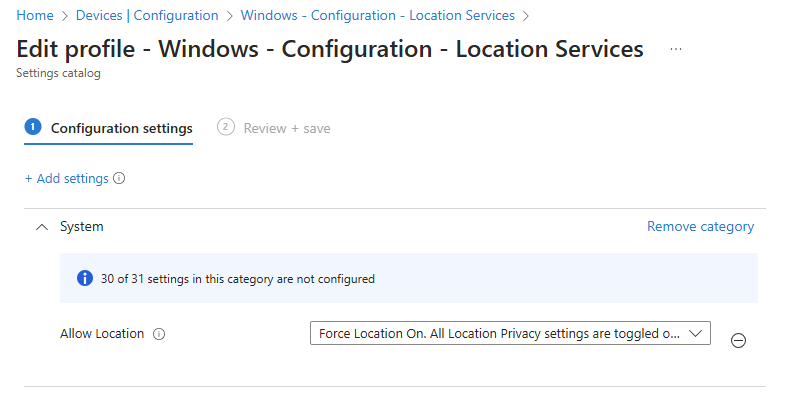Open the Allow Location value dropdown
This screenshot has height=401, width=791.
click(500, 333)
